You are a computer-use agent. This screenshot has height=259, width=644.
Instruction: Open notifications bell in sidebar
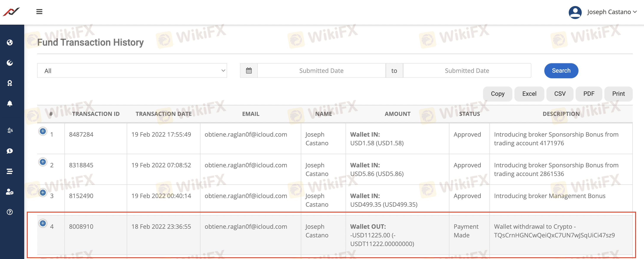10,104
